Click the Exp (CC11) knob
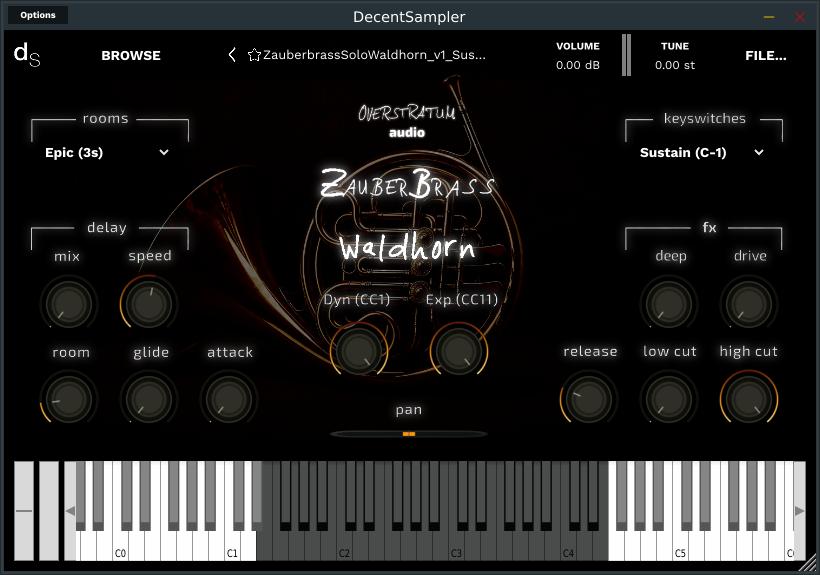Image resolution: width=820 pixels, height=575 pixels. pyautogui.click(x=459, y=350)
